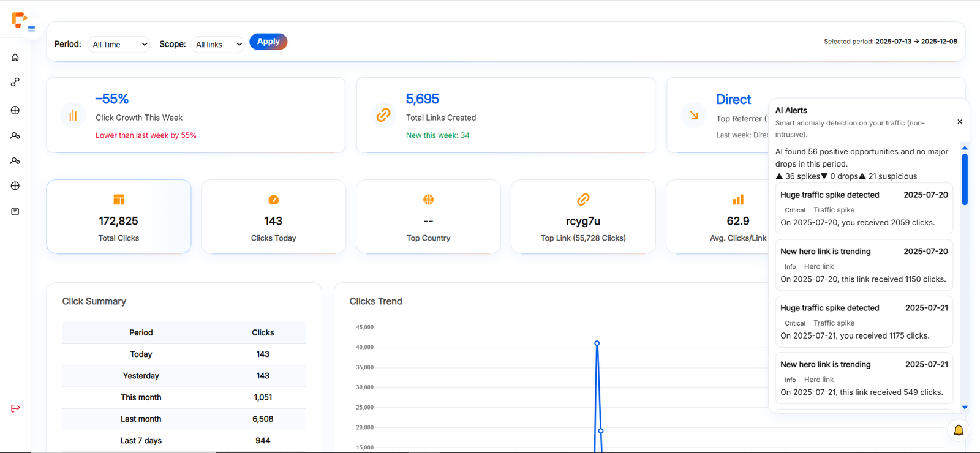Open the 2025-07-21 hero link trending alert
The image size is (980, 453).
864,378
